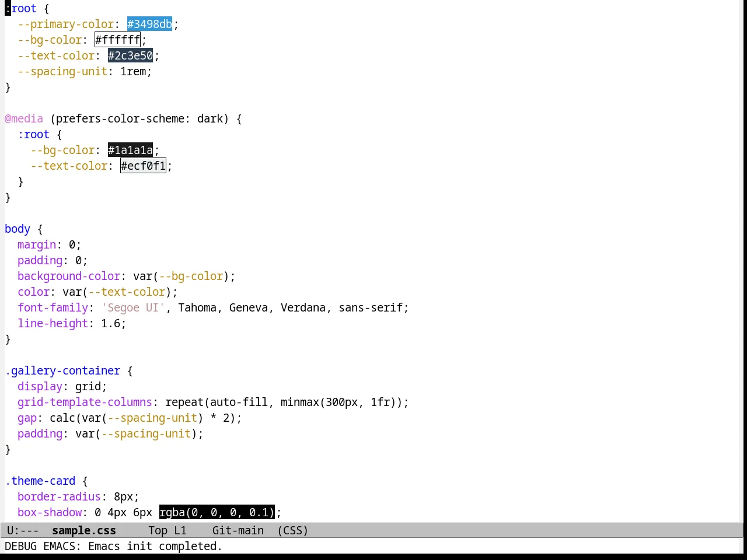
Task: Click the line-height property
Action: pos(53,323)
